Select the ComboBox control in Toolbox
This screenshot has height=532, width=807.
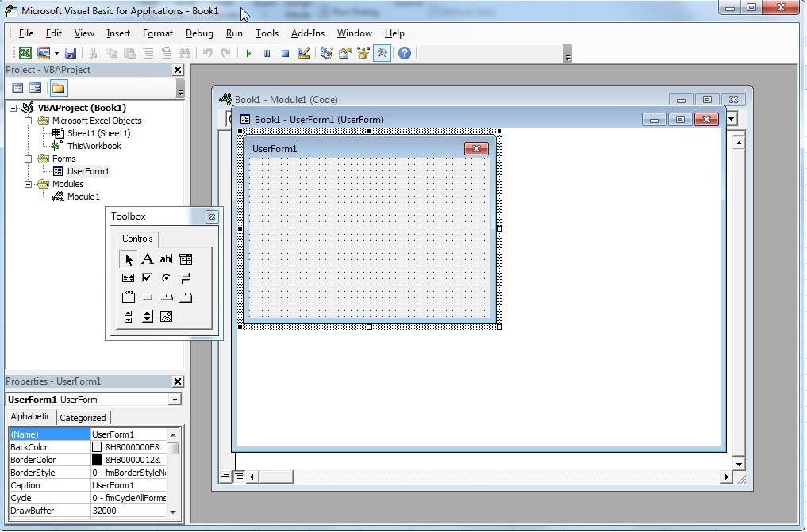[x=186, y=259]
